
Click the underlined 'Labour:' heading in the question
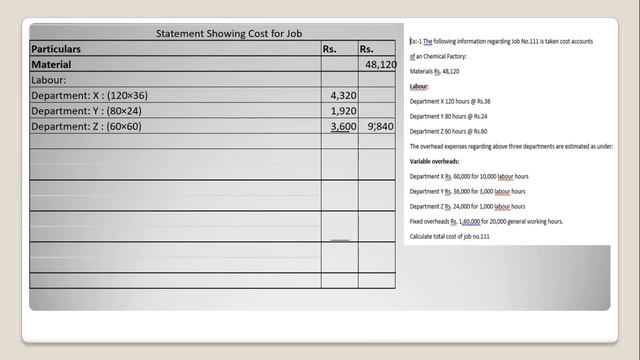(x=419, y=87)
